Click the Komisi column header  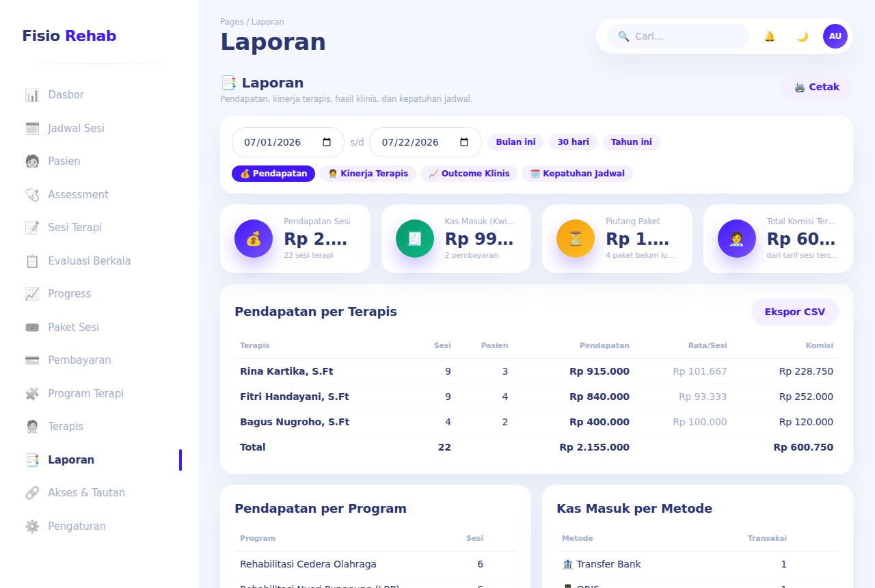tap(820, 345)
